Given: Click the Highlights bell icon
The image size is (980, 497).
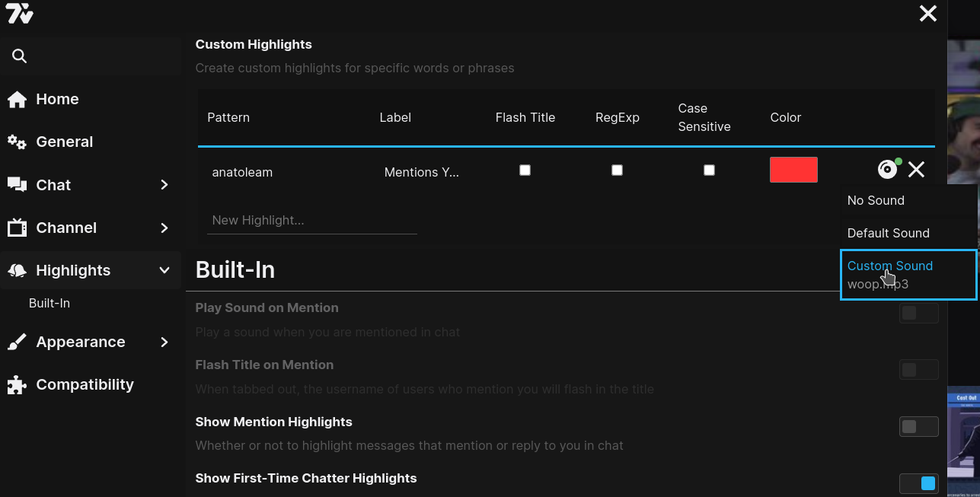Looking at the screenshot, I should (17, 270).
